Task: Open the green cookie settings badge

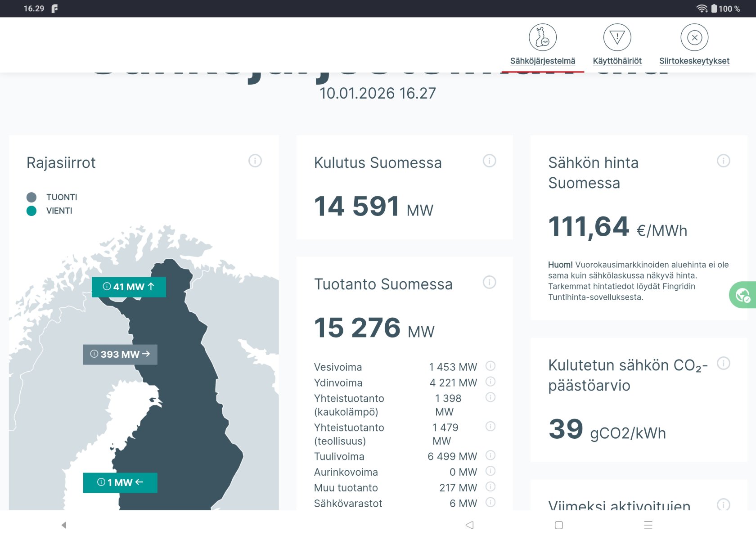Action: 742,295
